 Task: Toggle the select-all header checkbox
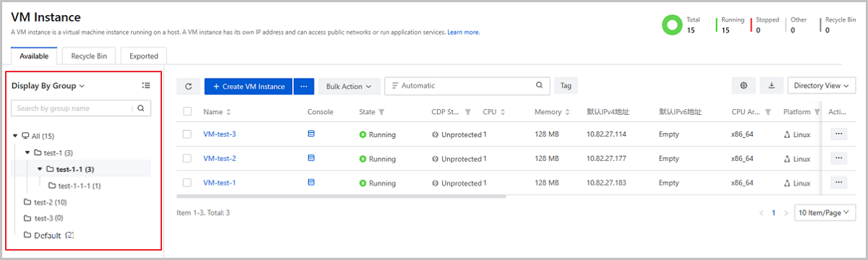[187, 112]
